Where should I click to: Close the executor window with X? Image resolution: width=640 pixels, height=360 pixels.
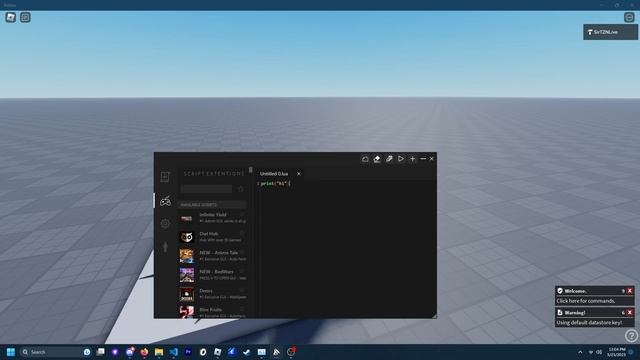431,159
